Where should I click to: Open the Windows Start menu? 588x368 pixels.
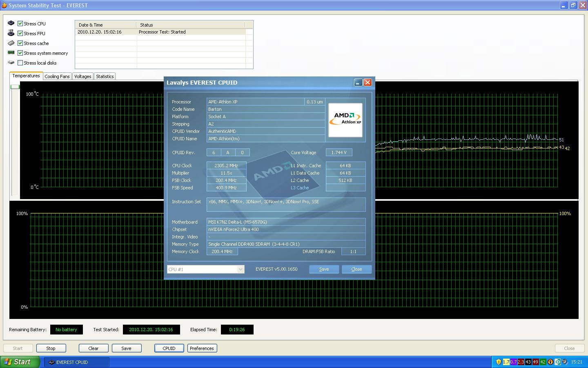click(x=20, y=362)
